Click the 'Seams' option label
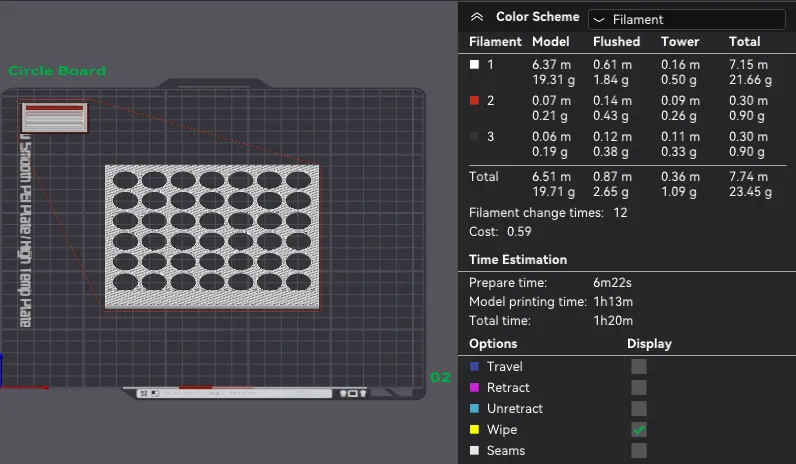 coord(506,450)
